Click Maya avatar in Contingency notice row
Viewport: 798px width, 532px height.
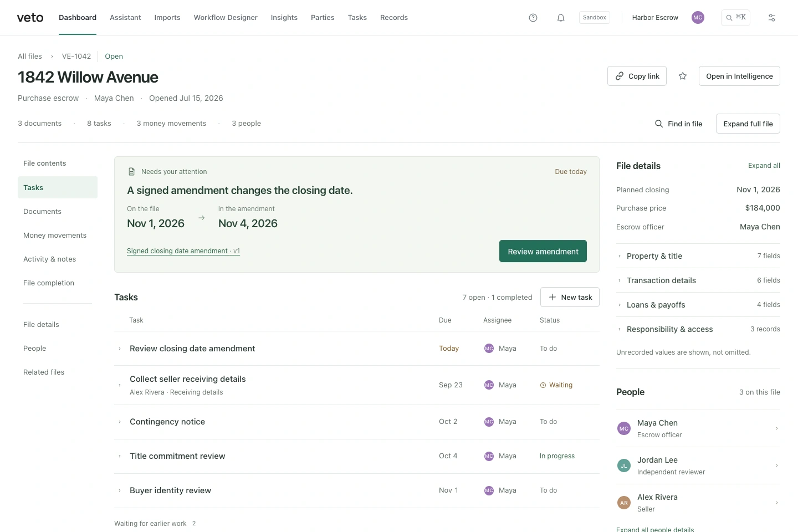[489, 422]
